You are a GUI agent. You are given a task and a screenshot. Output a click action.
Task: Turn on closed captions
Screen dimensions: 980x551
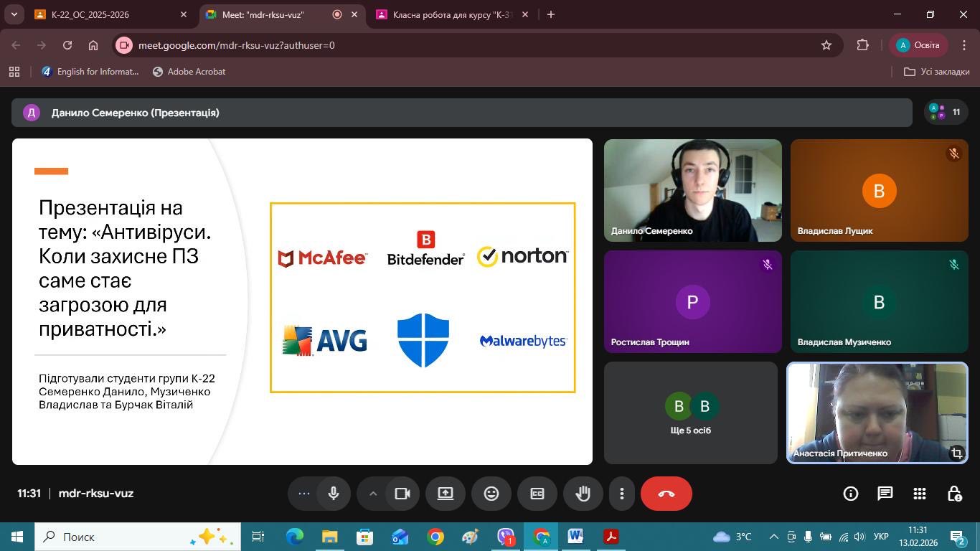537,494
